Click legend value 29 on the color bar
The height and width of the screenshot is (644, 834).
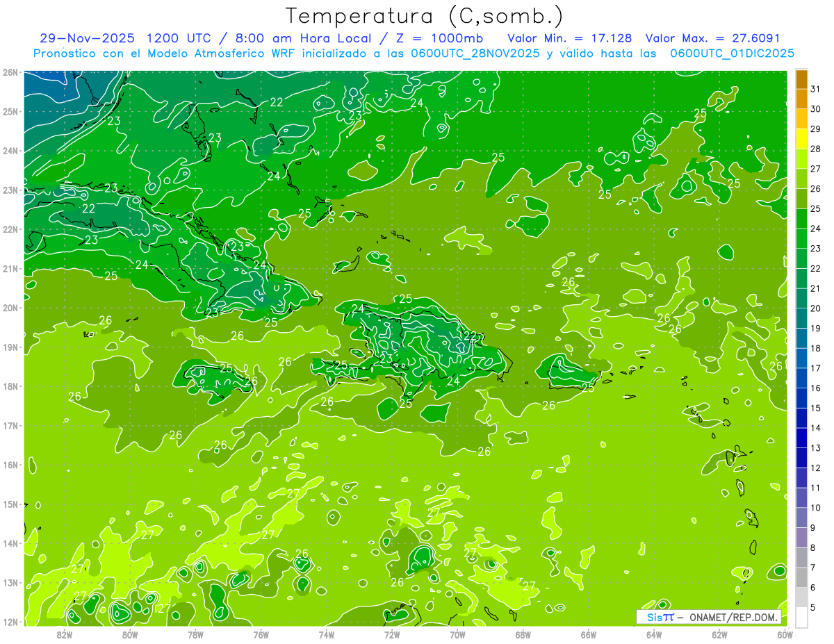pyautogui.click(x=815, y=129)
